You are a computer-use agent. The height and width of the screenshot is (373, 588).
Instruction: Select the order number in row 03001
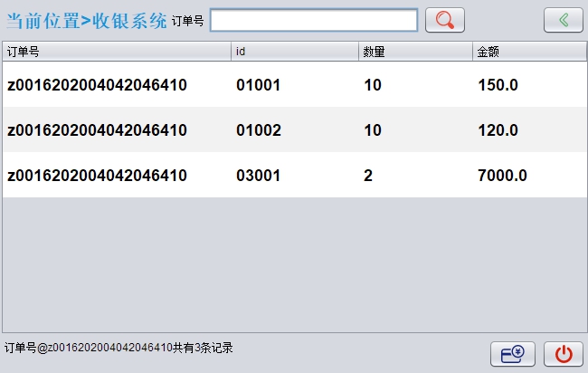[x=97, y=176]
